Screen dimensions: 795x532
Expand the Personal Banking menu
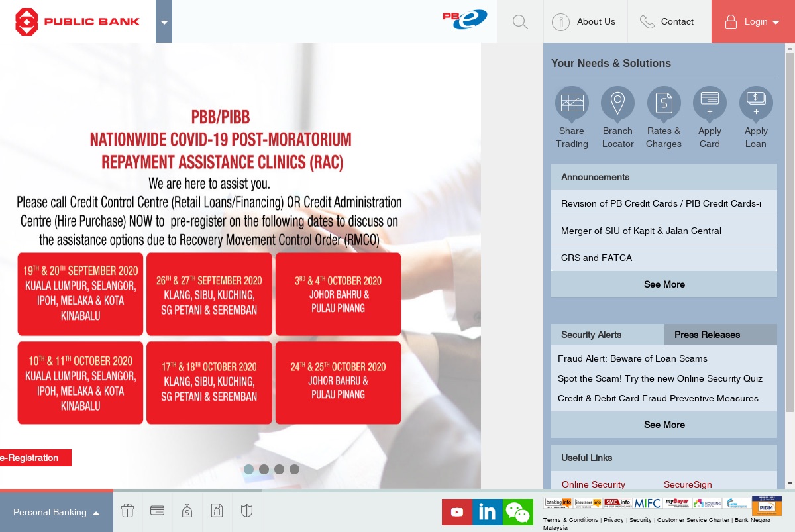tap(56, 512)
